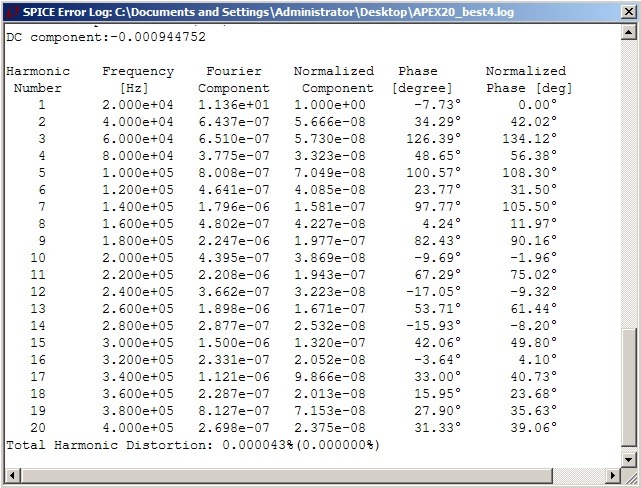
Task: Click Fourier component 1.796e-06
Action: [234, 207]
